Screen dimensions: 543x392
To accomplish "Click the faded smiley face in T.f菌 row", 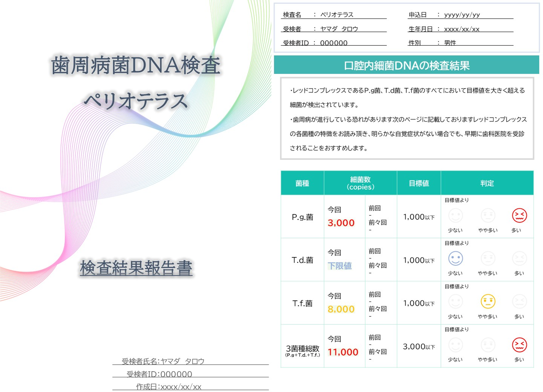I will 455,301.
